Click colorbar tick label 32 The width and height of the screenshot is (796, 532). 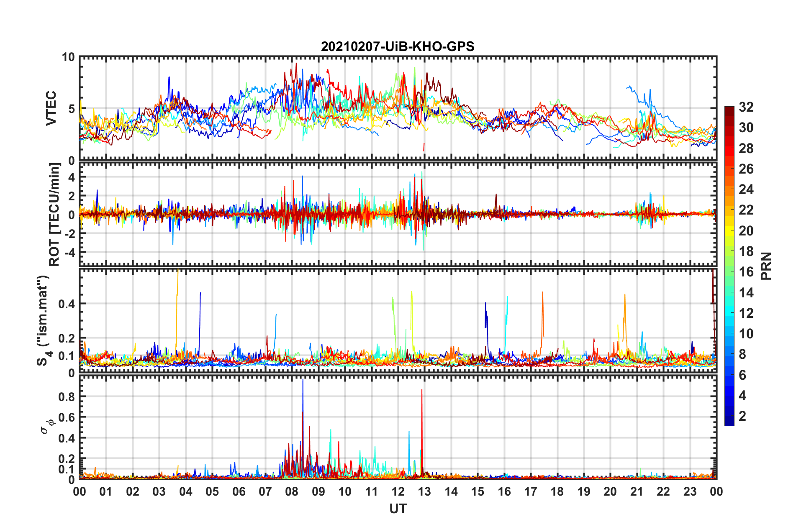tap(746, 107)
